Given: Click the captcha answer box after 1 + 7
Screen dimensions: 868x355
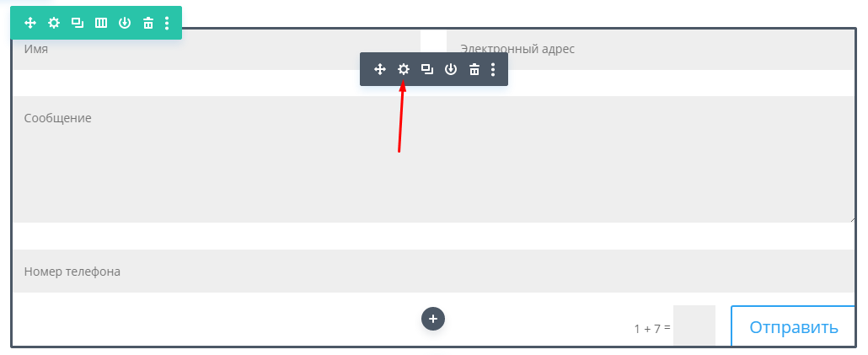Looking at the screenshot, I should 694,325.
